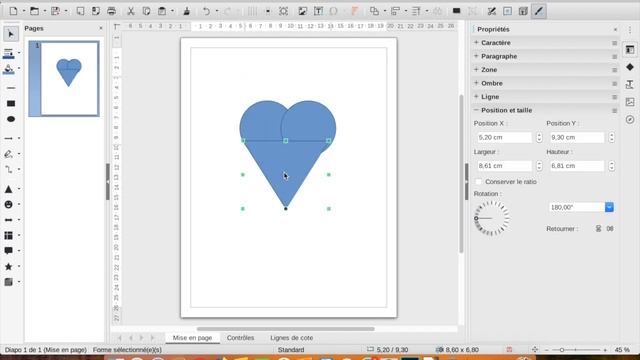Screen dimensions: 640x360
Task: Create a new document from the toolbar
Action: 13,11
